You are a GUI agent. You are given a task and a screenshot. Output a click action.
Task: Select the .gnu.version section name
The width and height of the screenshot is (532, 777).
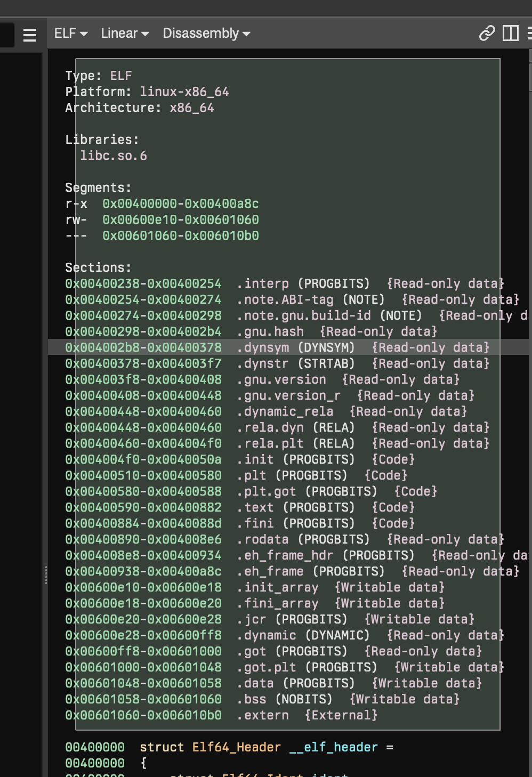[x=281, y=379]
